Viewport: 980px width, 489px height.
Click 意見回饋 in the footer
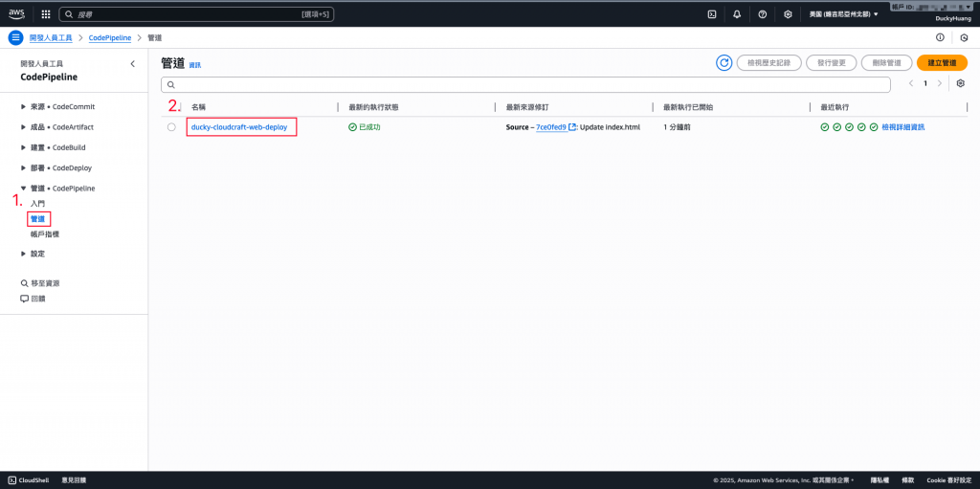pos(74,480)
